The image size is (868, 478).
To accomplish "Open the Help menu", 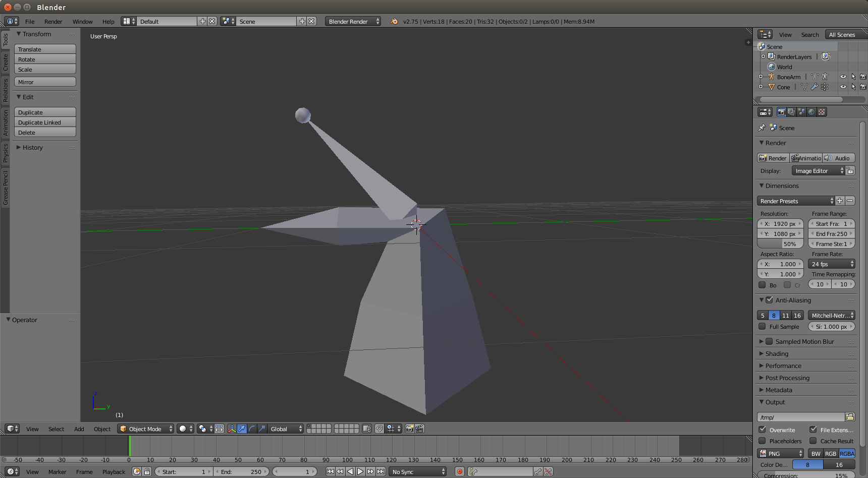I will click(108, 21).
